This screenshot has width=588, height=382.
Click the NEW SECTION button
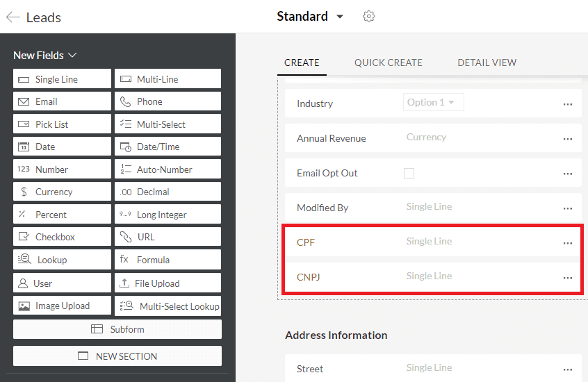117,356
